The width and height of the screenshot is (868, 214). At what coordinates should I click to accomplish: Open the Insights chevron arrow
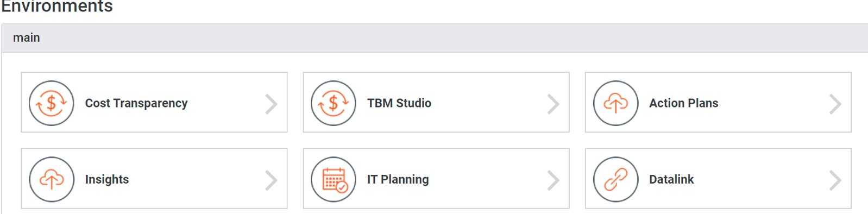[271, 180]
